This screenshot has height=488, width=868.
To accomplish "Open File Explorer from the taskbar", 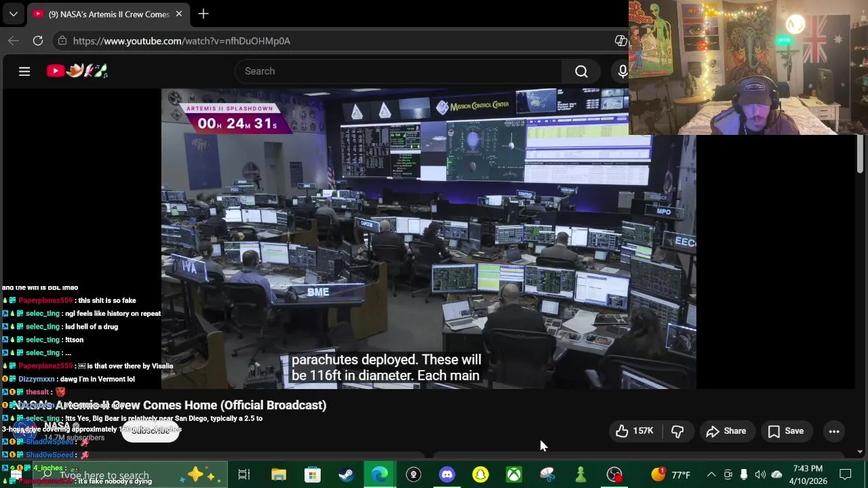I will (x=278, y=474).
